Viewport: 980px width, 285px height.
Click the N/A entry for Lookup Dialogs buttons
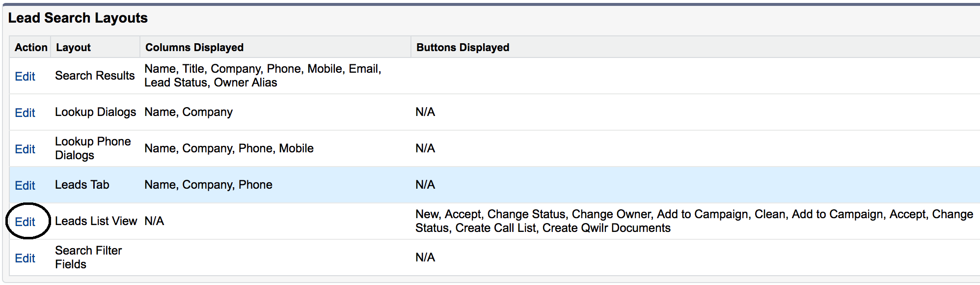pos(424,113)
